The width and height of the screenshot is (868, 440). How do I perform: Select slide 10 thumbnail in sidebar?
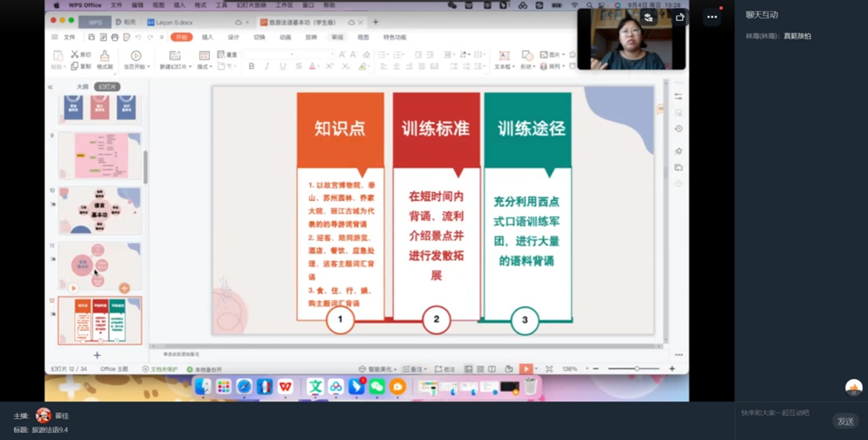point(99,210)
